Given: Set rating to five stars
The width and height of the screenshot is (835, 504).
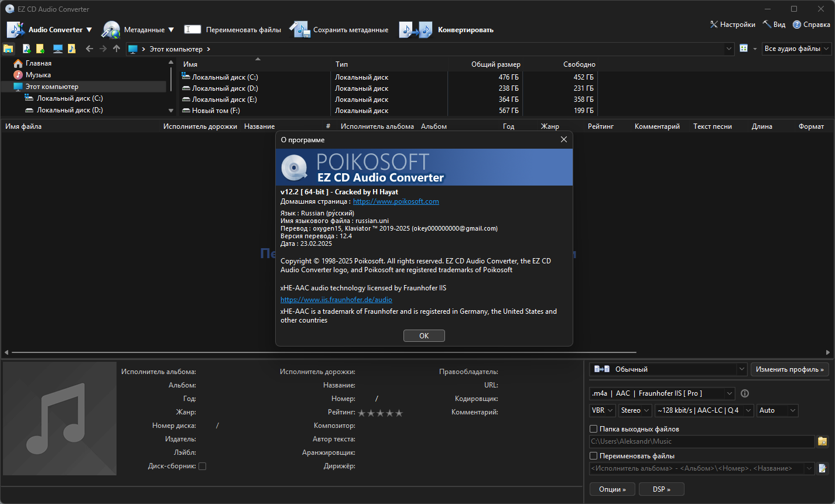Looking at the screenshot, I should [399, 413].
